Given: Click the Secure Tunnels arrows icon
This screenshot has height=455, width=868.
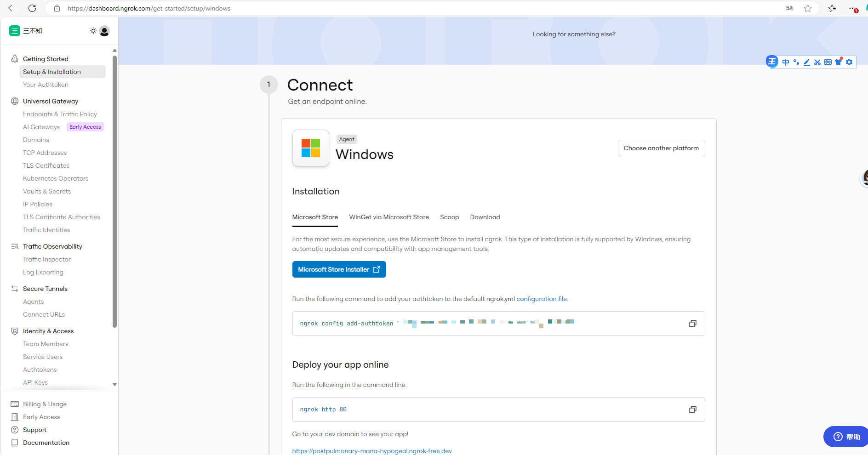Looking at the screenshot, I should tap(15, 289).
